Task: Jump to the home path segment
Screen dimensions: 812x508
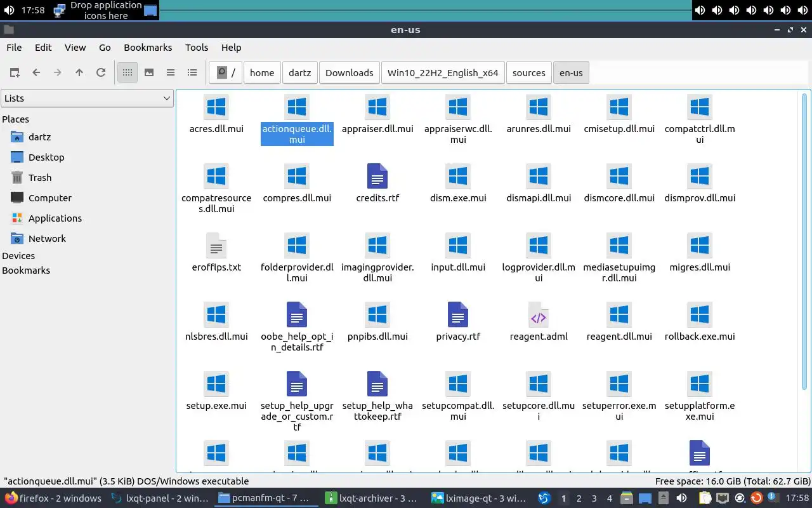Action: click(262, 72)
